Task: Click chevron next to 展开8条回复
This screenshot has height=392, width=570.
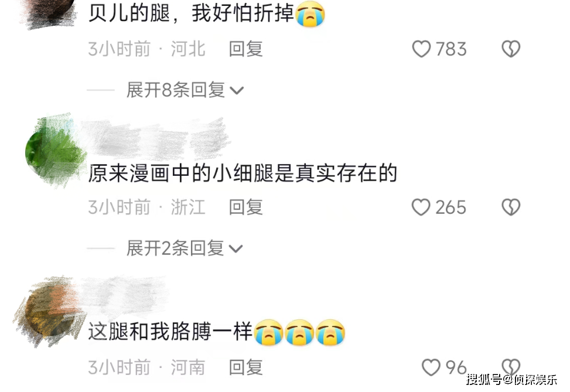Action: [237, 90]
